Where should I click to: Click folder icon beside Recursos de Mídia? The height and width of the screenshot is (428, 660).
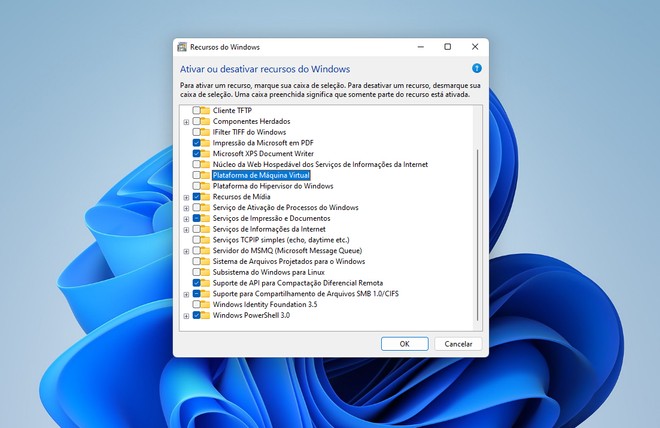click(205, 197)
